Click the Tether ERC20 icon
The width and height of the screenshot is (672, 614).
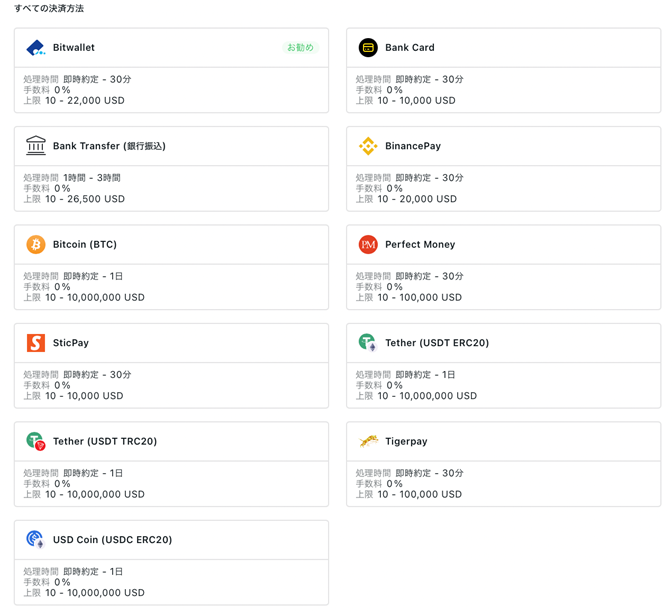[x=368, y=343]
